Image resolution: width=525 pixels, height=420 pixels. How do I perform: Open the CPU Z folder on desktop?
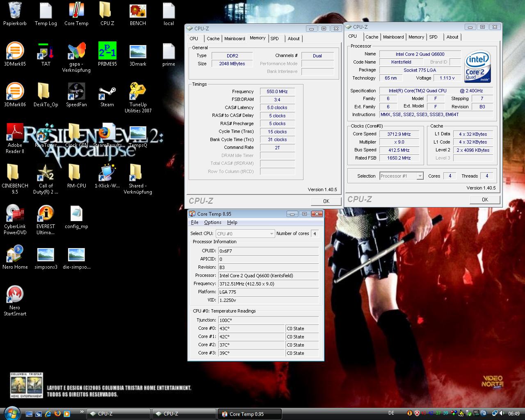point(107,14)
